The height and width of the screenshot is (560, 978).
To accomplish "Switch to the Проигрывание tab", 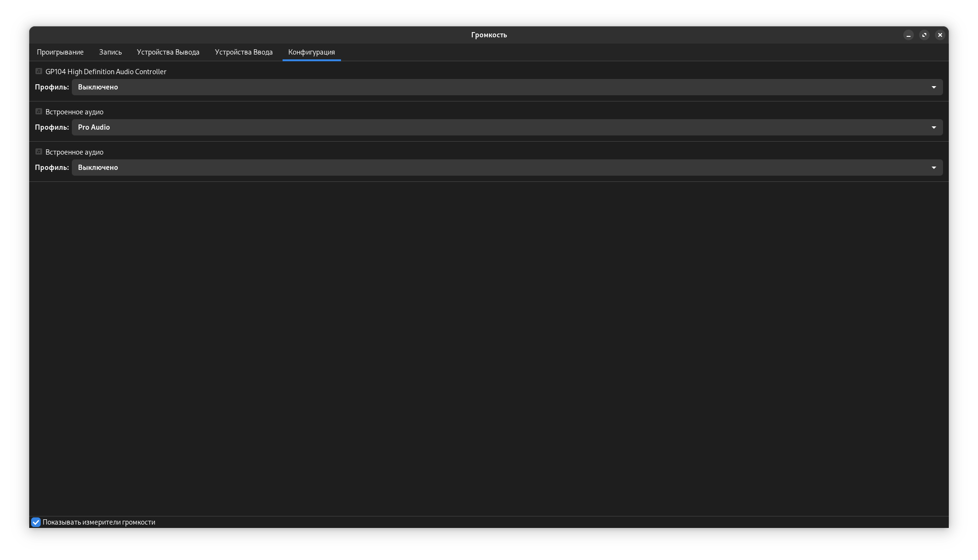I will click(x=60, y=52).
